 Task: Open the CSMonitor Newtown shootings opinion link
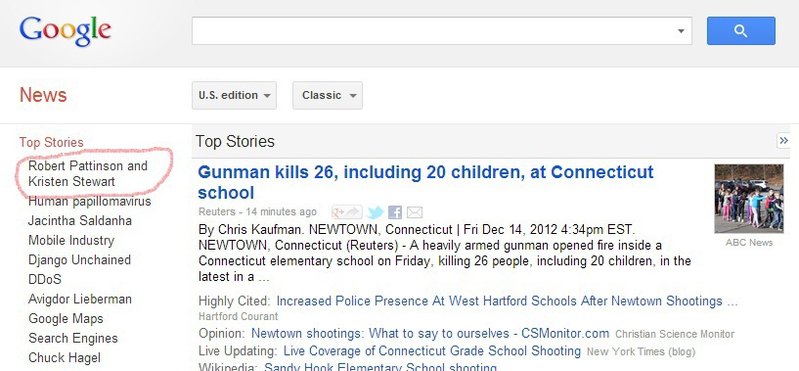(x=430, y=334)
